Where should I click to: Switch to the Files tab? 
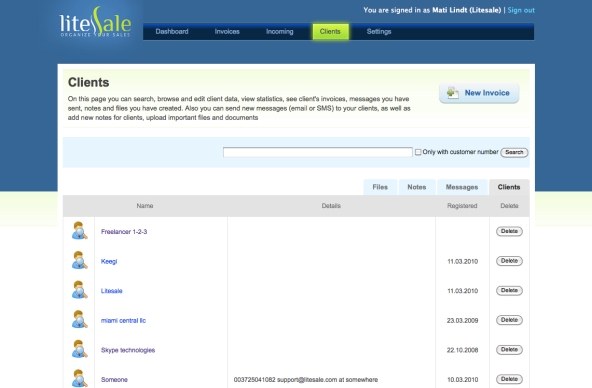[x=380, y=187]
